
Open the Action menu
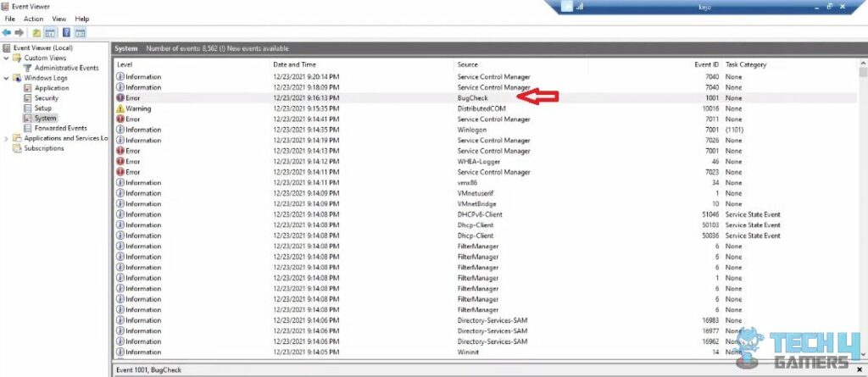(33, 19)
